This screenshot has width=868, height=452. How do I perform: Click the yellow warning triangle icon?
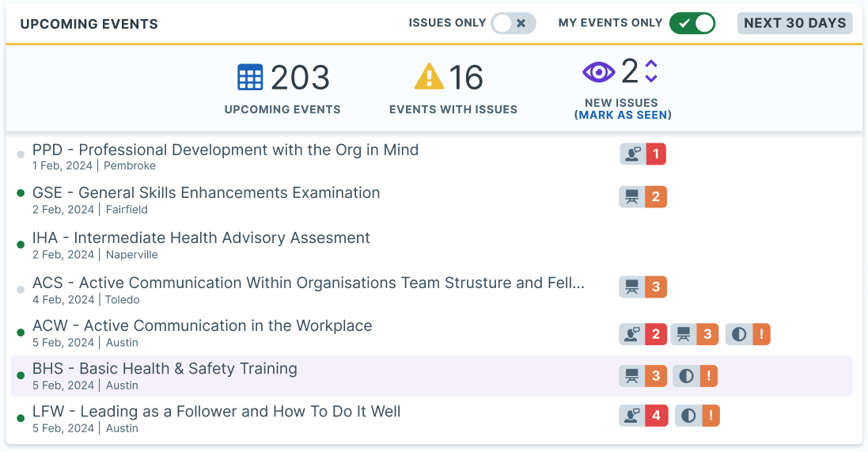(429, 77)
